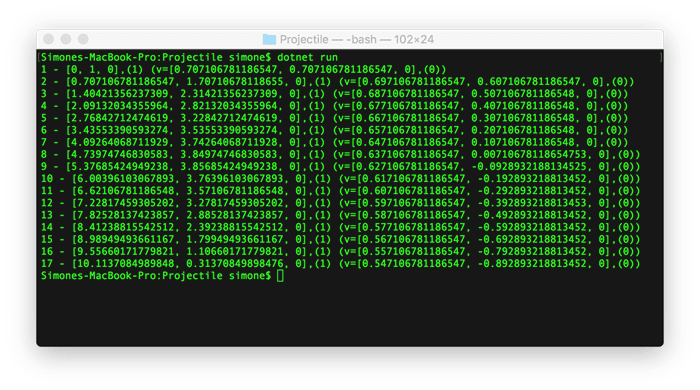The width and height of the screenshot is (700, 390).
Task: Click the terminal cursor at the last prompt
Action: pyautogui.click(x=280, y=276)
